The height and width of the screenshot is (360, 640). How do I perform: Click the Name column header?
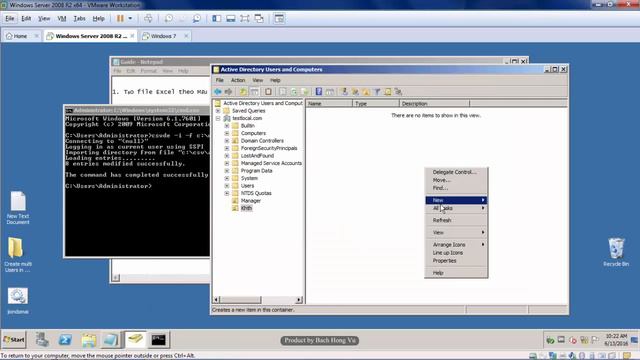pos(329,104)
